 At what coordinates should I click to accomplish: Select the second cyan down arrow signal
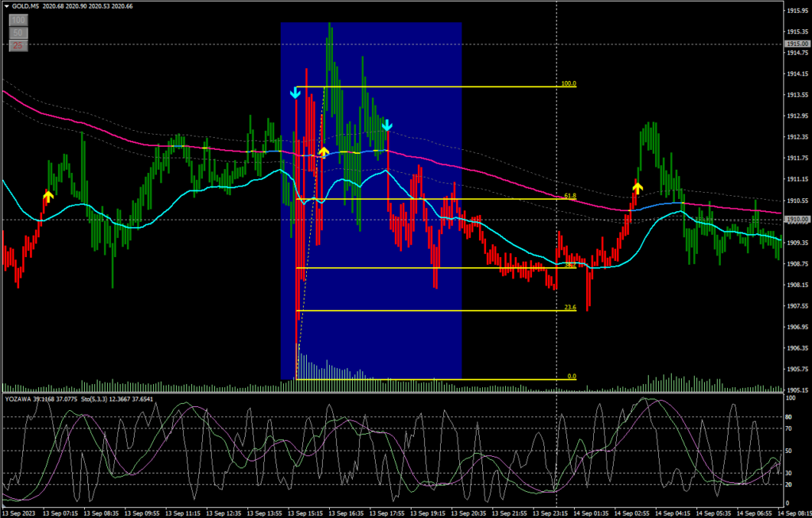386,125
